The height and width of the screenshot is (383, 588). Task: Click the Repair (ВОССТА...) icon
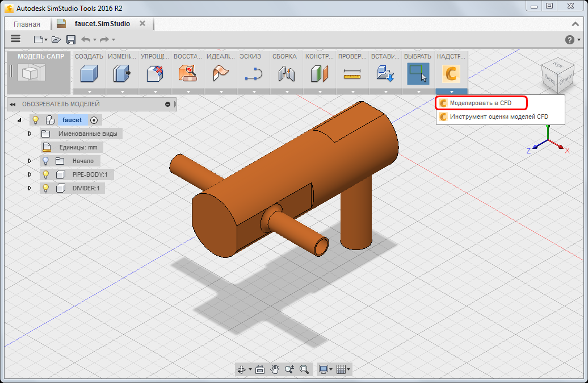pyautogui.click(x=187, y=73)
